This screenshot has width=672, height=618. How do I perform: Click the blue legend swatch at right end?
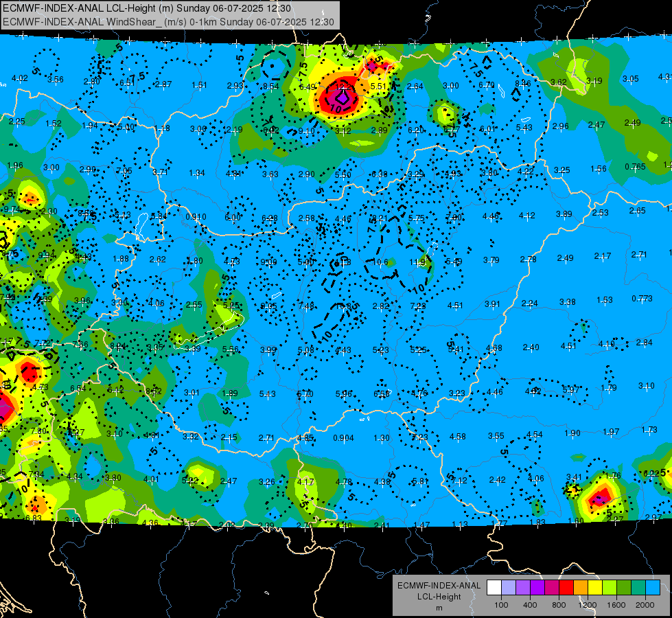click(653, 587)
